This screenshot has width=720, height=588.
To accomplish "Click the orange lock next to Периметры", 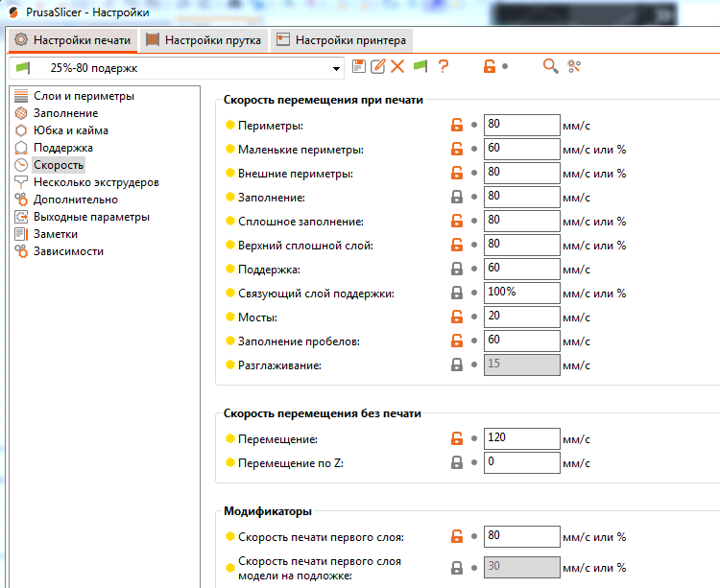I will click(457, 125).
